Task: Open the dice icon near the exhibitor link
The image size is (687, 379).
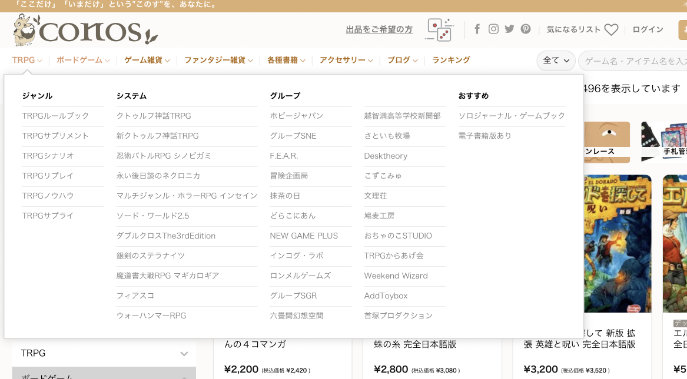Action: coord(439,29)
